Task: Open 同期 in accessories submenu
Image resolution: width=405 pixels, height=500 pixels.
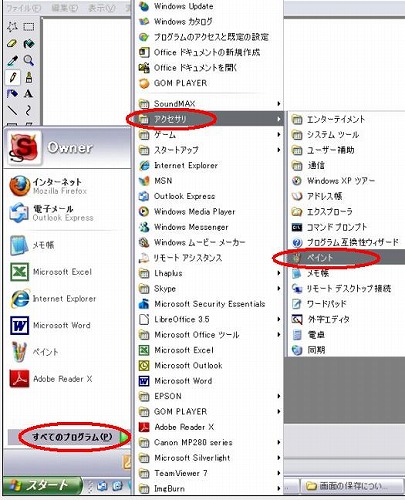Action: [x=347, y=350]
